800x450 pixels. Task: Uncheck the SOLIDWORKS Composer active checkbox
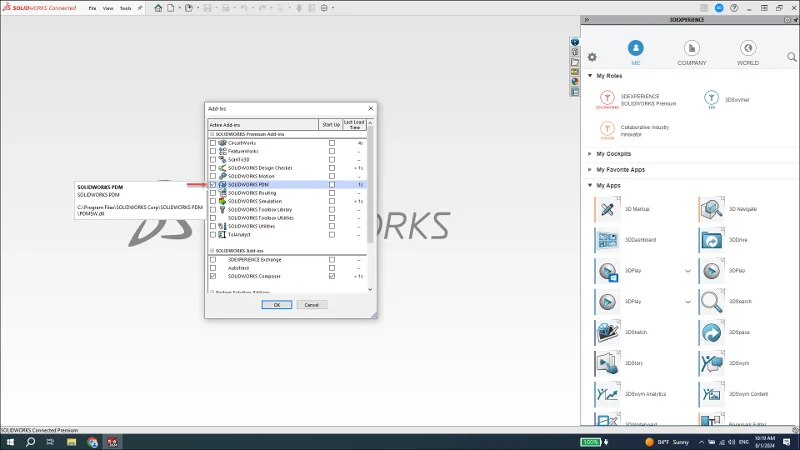coord(212,276)
